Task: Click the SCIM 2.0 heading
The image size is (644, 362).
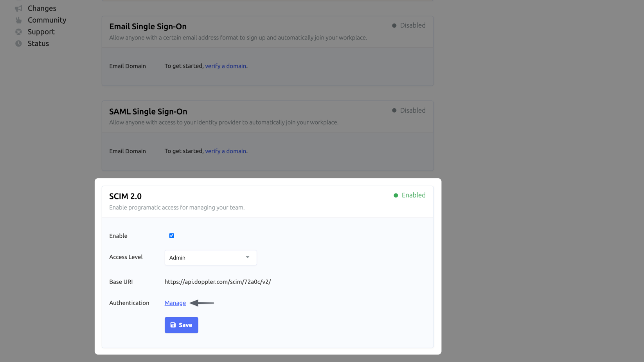Action: (125, 196)
